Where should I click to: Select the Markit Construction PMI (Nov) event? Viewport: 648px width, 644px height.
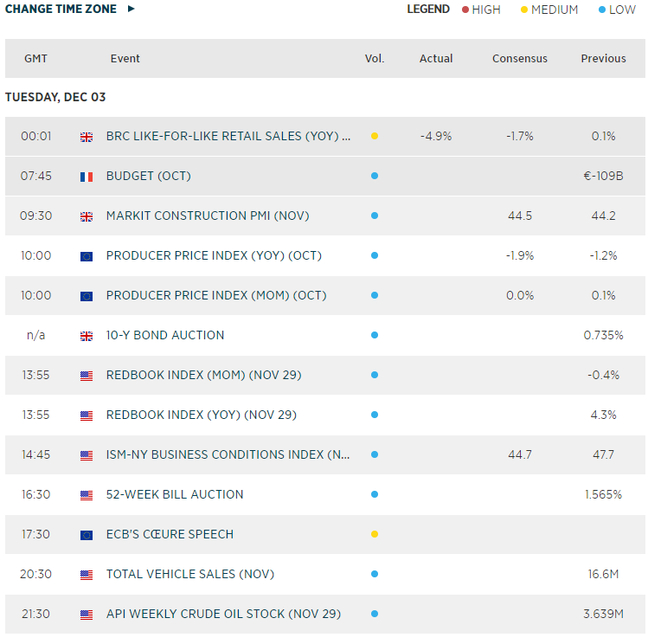[x=208, y=216]
